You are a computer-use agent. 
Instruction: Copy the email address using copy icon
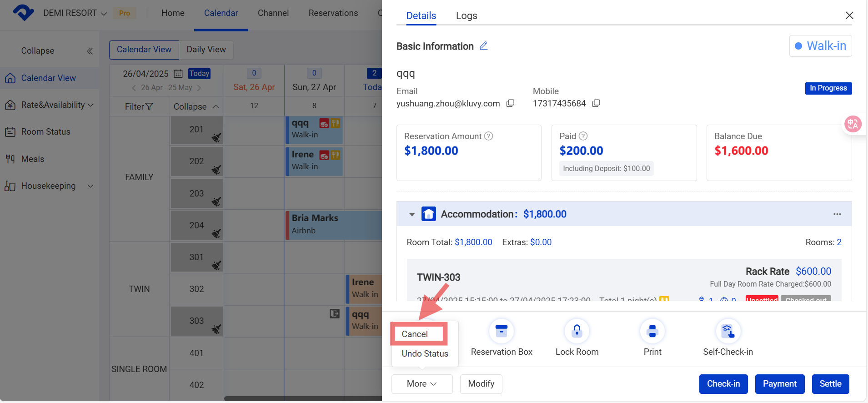tap(510, 103)
